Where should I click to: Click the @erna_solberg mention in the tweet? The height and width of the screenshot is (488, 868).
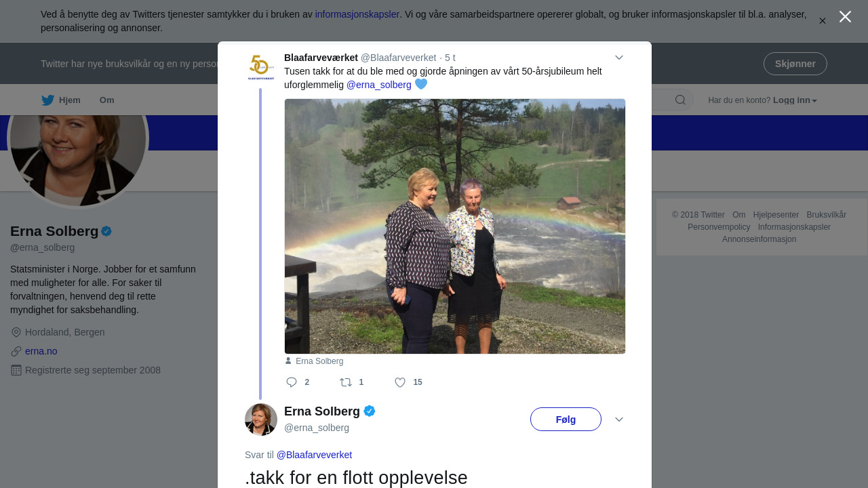tap(379, 85)
